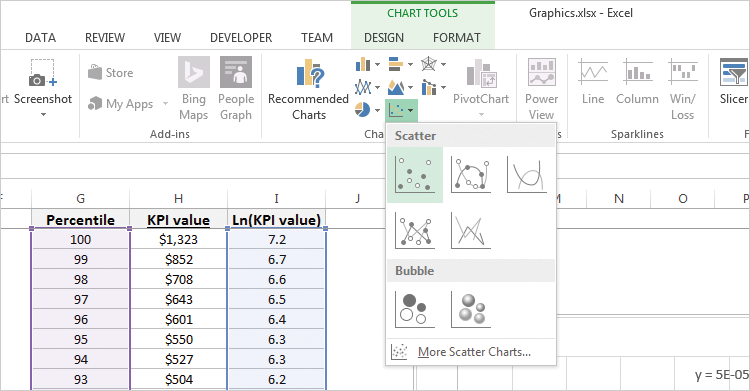Open the Chart Tools FORMAT tab

click(x=457, y=38)
